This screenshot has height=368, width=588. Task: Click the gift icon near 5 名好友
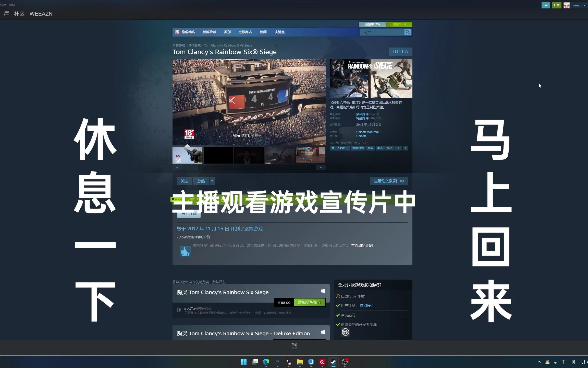(x=179, y=310)
